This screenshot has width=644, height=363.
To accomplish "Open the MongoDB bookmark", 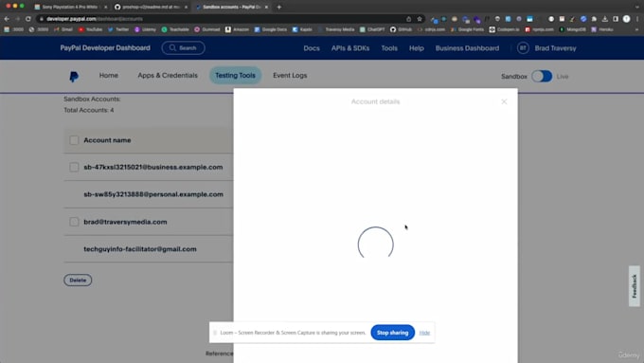I will click(573, 29).
